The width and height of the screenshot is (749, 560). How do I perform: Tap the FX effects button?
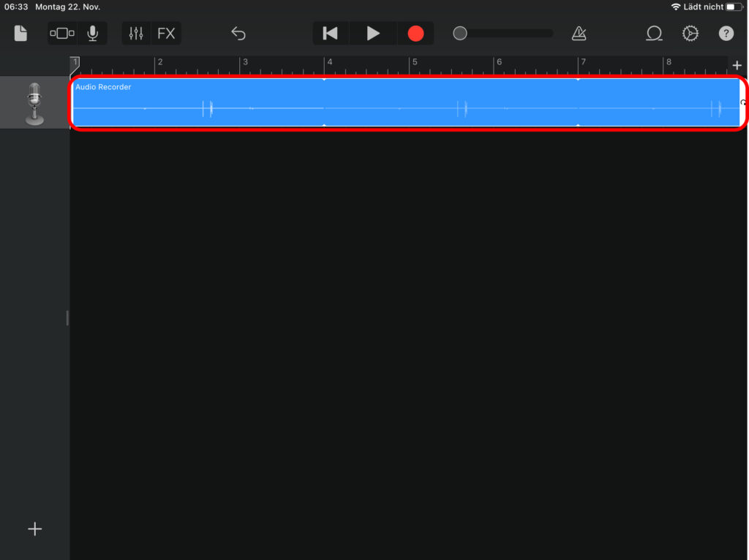point(167,33)
